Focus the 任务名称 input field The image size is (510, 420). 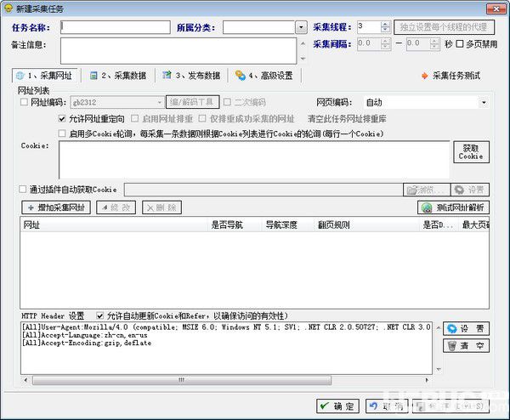(116, 27)
